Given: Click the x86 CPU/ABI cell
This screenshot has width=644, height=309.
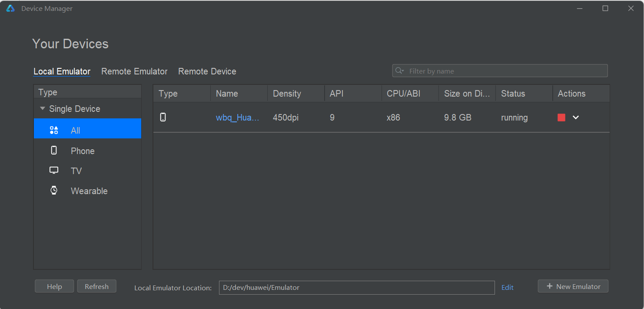Looking at the screenshot, I should (393, 118).
